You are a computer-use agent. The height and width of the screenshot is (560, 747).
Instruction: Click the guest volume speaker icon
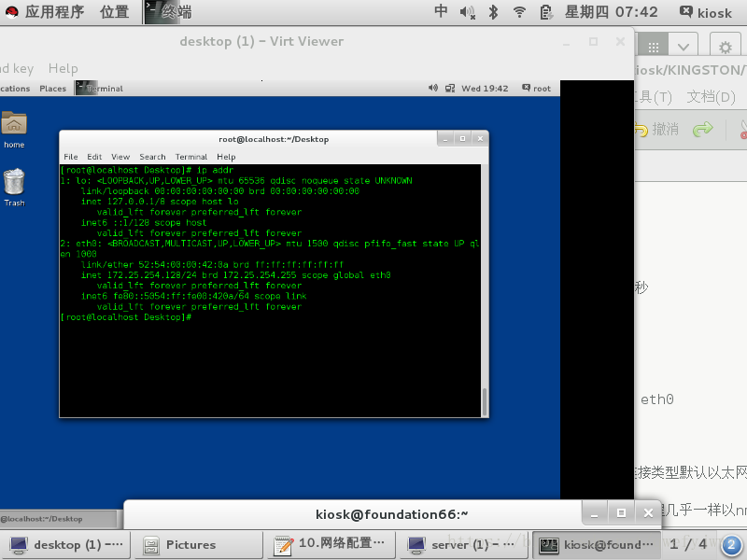click(x=432, y=88)
